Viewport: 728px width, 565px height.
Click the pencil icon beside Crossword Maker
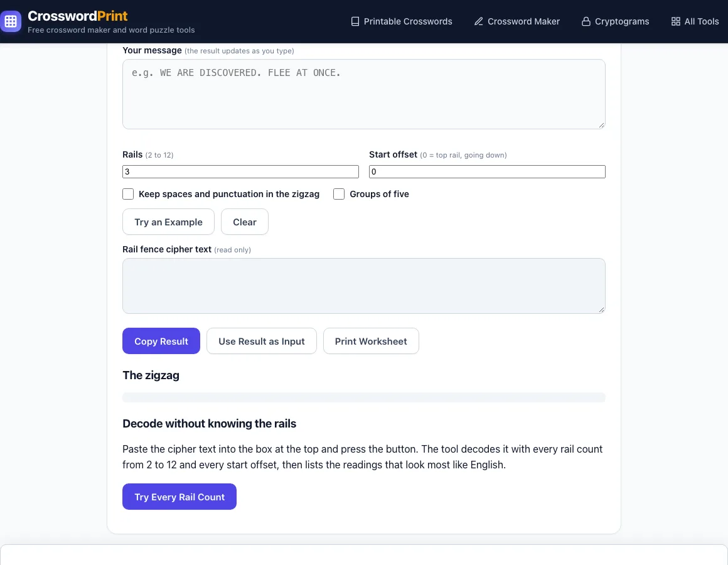click(479, 21)
